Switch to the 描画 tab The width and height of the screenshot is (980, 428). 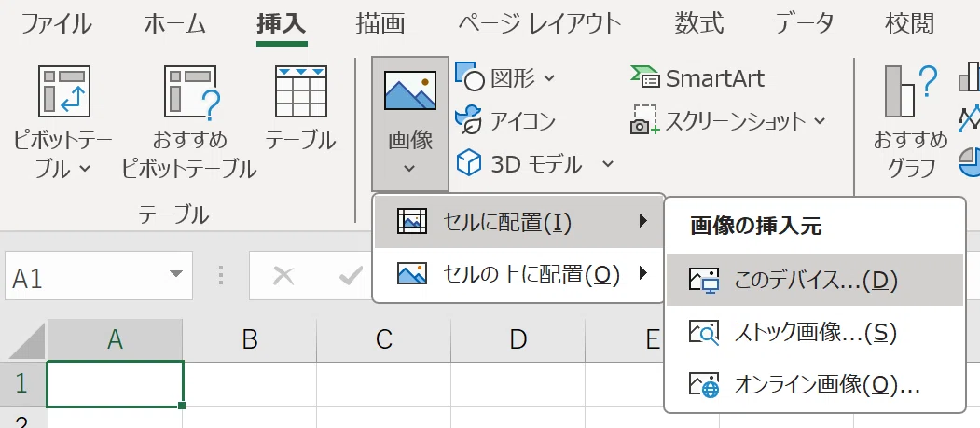click(x=380, y=24)
